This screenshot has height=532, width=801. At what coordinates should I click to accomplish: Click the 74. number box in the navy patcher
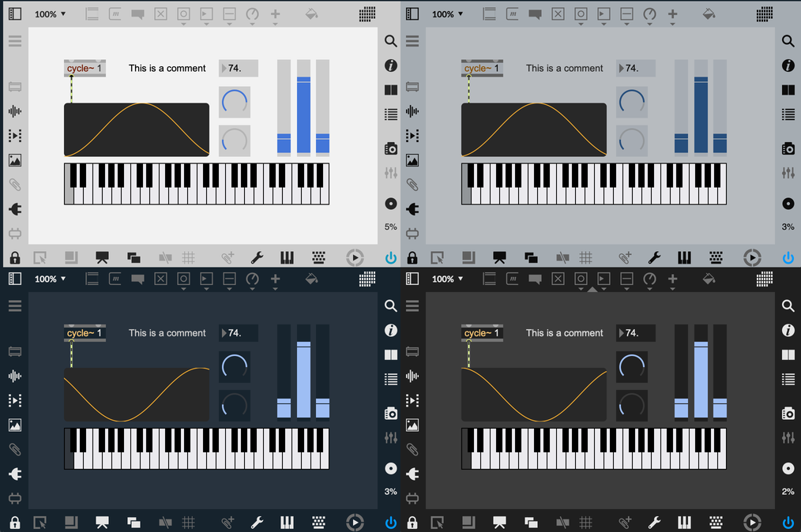pyautogui.click(x=238, y=333)
